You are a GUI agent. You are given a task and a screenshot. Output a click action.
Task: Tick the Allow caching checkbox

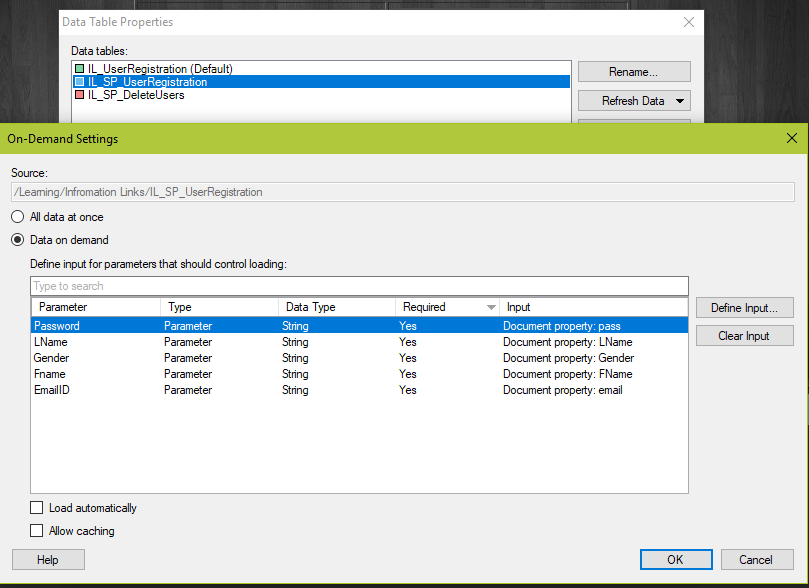point(37,531)
